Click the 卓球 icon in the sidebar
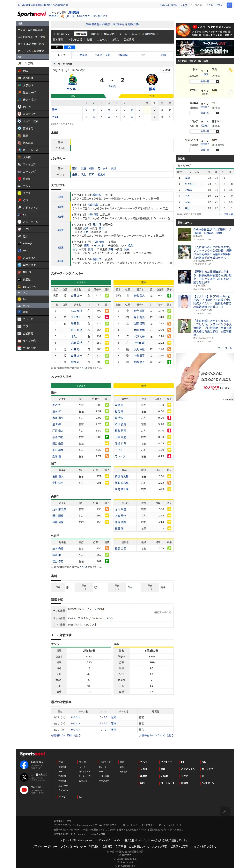This screenshot has width=250, height=868. [20, 200]
